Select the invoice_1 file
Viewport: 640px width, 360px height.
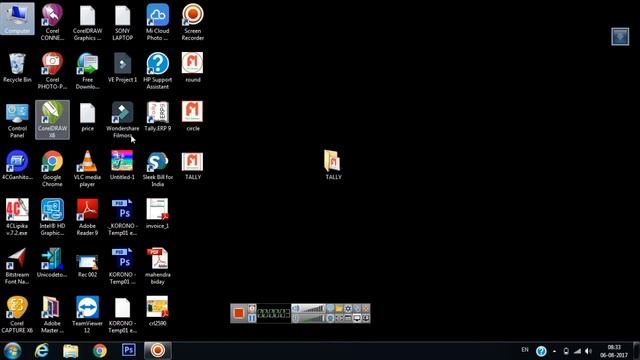click(158, 213)
